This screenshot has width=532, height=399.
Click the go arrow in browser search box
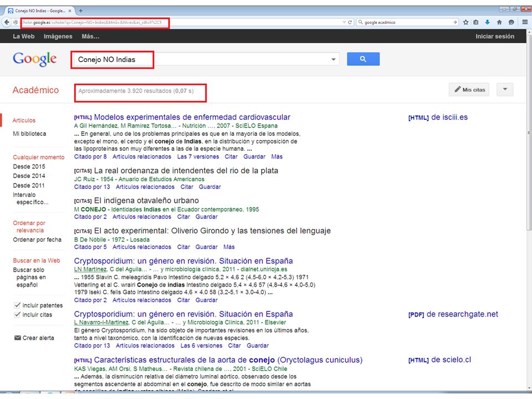pos(455,22)
